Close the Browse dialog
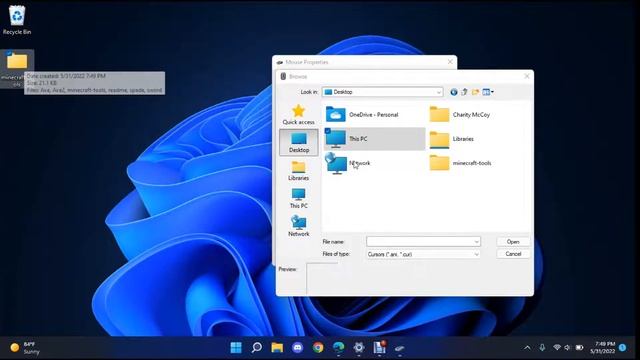The image size is (640, 360). [527, 76]
